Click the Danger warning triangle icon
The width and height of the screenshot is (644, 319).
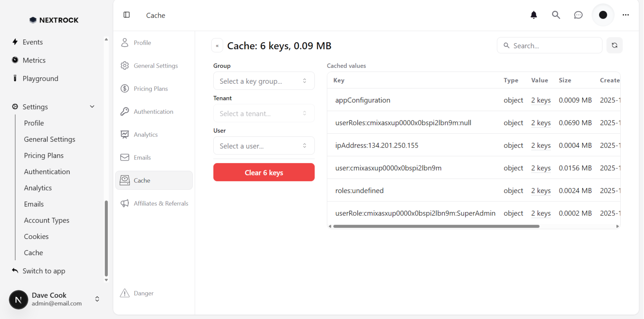(125, 293)
